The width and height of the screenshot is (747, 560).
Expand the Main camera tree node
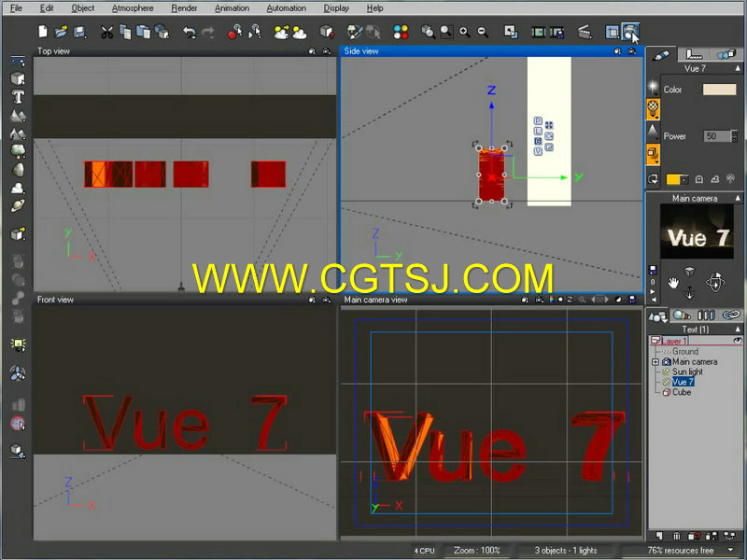click(x=655, y=362)
